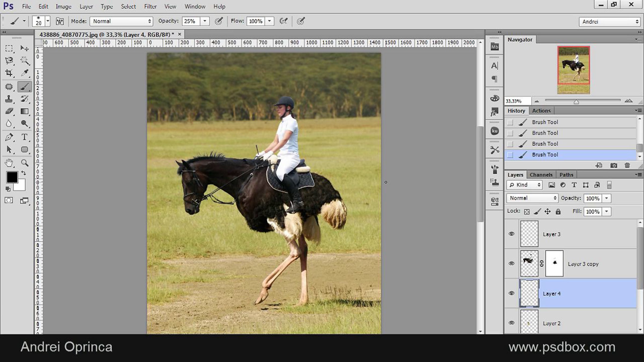
Task: Select the Crop tool
Action: click(9, 73)
